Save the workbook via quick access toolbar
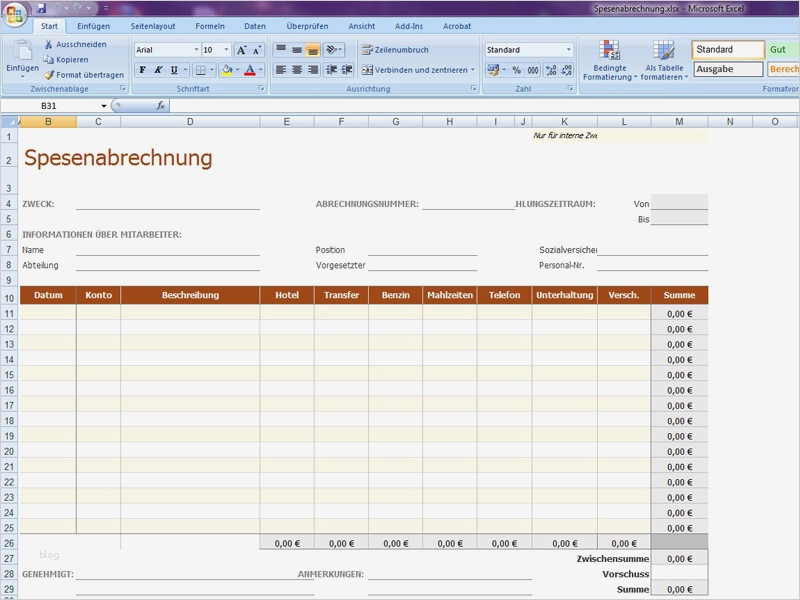The image size is (800, 600). 42,8
